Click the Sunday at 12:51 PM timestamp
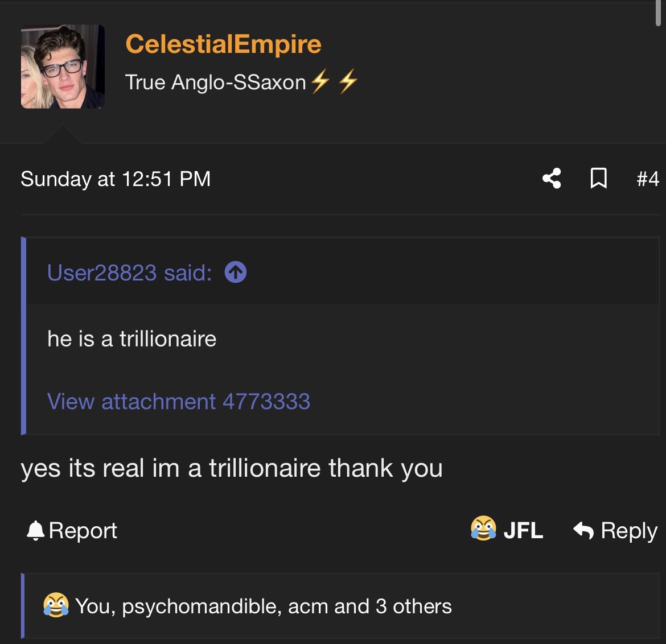This screenshot has height=644, width=666. pyautogui.click(x=116, y=179)
